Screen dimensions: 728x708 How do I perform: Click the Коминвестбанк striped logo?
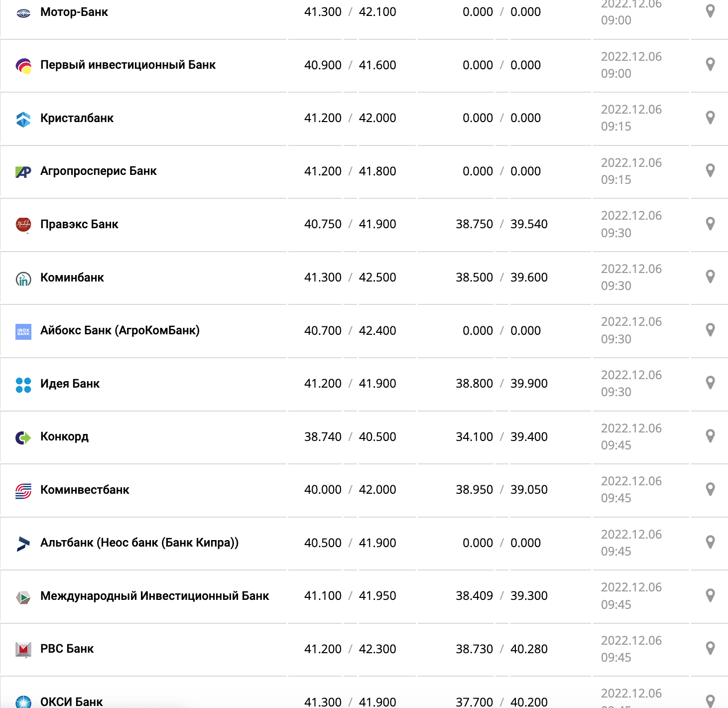(x=23, y=491)
